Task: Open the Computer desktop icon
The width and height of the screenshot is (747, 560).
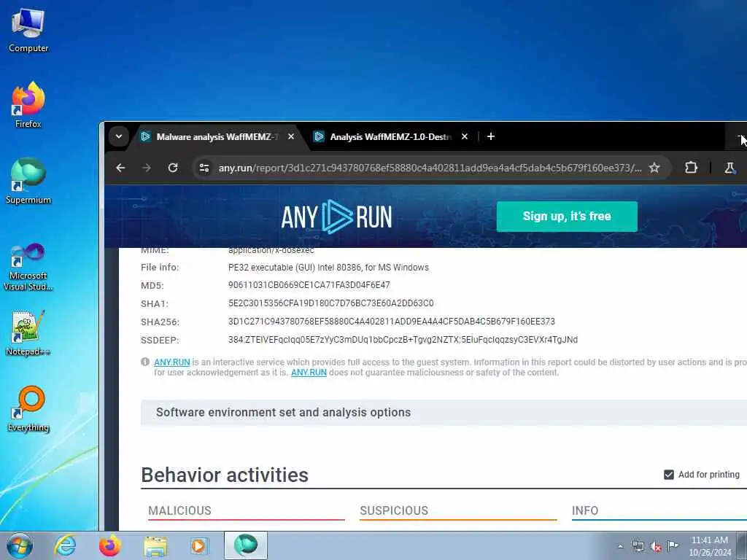Action: click(28, 31)
